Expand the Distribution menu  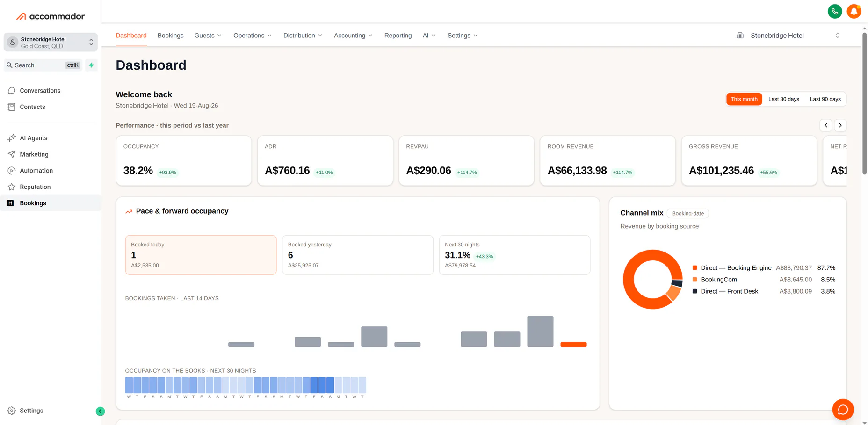(x=303, y=36)
